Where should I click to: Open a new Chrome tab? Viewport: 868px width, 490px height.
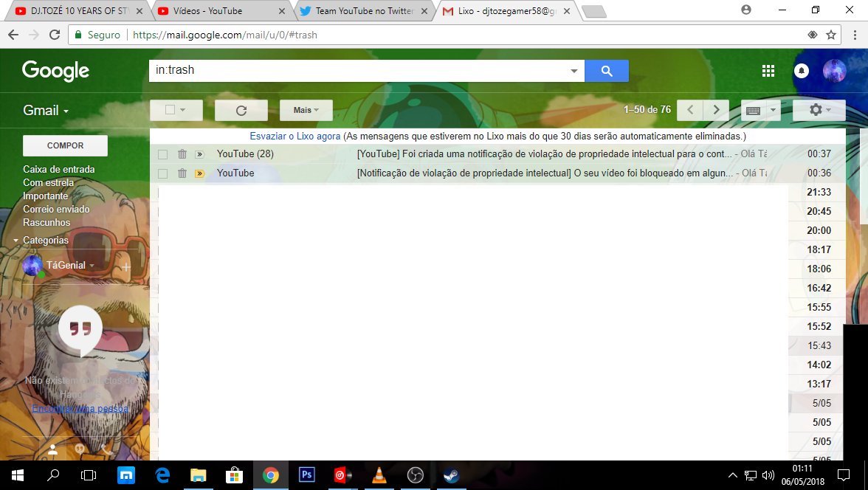pyautogui.click(x=594, y=11)
